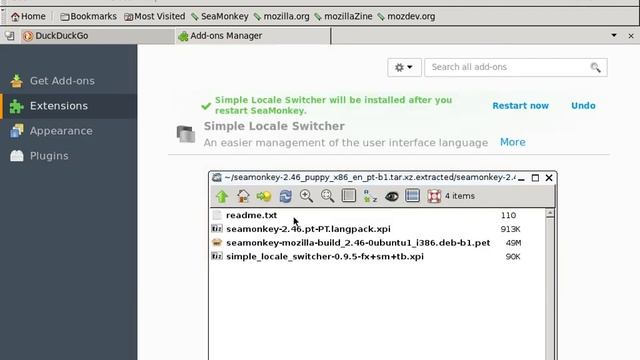Screen dimensions: 640x360
Task: Click the thumbnails toggle in file manager
Action: pos(413,196)
